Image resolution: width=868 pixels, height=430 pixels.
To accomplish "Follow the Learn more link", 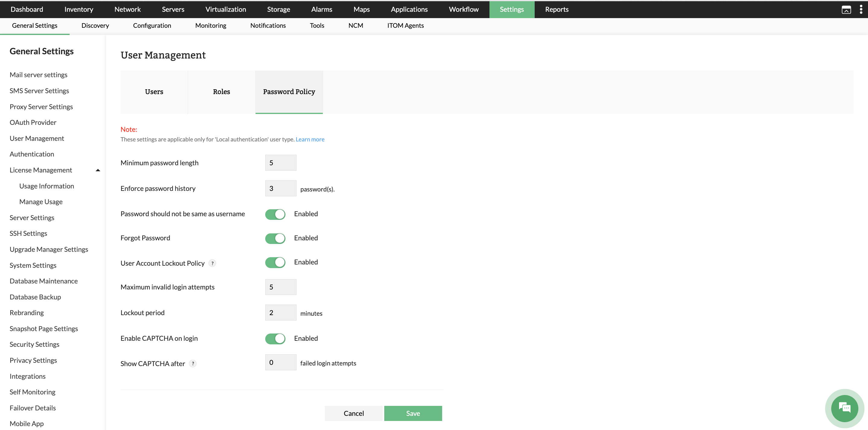I will (x=310, y=139).
